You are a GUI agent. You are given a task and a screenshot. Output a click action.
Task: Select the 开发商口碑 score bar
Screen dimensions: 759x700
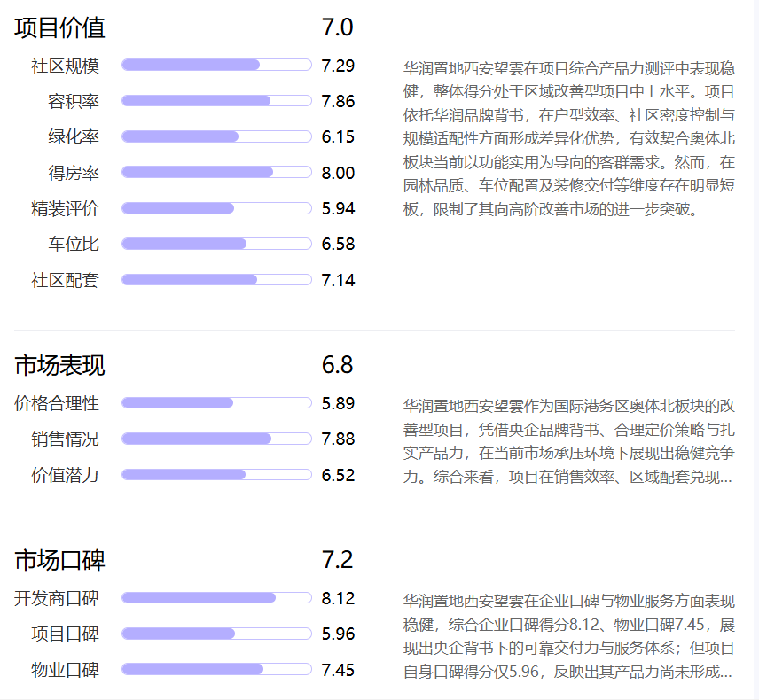[216, 598]
